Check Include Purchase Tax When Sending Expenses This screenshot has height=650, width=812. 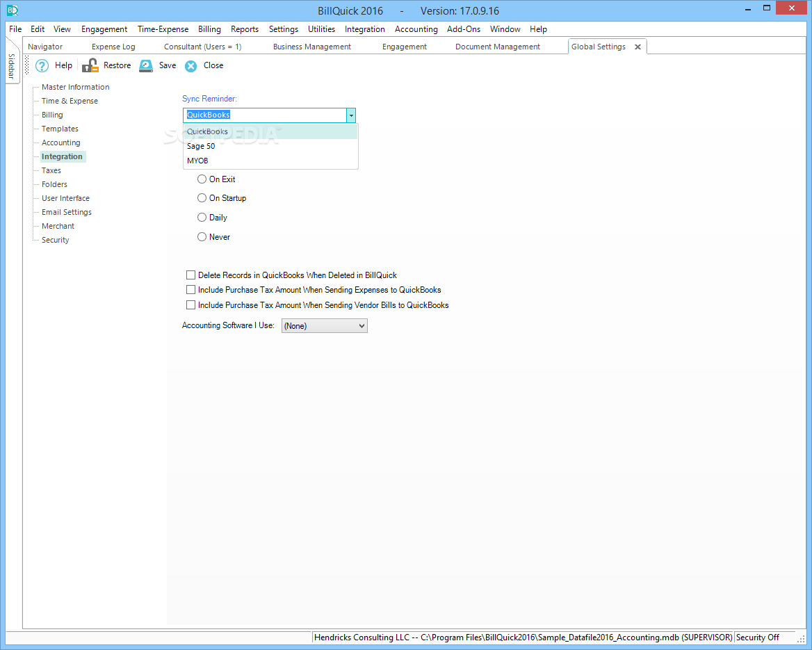coord(191,289)
